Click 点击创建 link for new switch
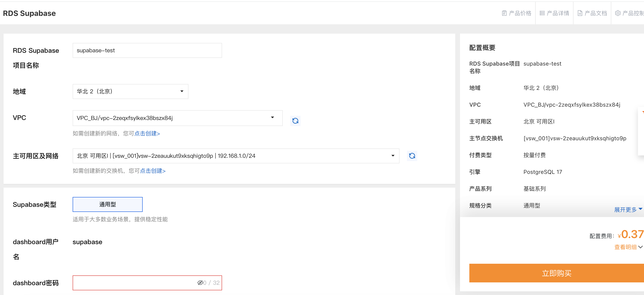The height and width of the screenshot is (295, 644). tap(152, 171)
